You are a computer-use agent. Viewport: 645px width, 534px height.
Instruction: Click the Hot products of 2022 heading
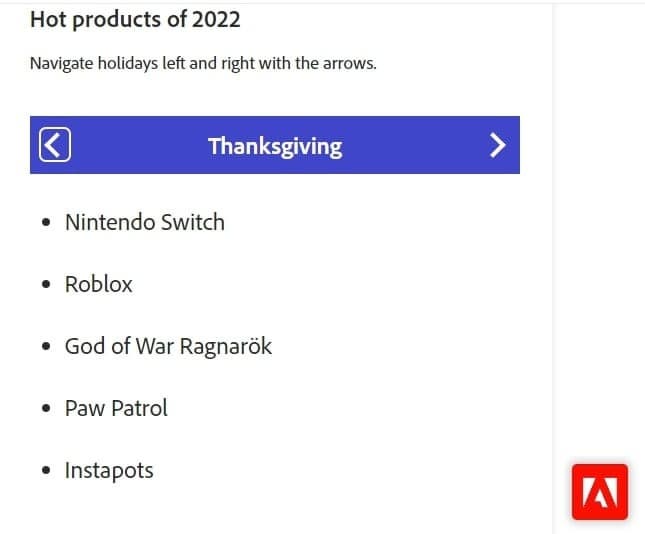click(x=135, y=19)
